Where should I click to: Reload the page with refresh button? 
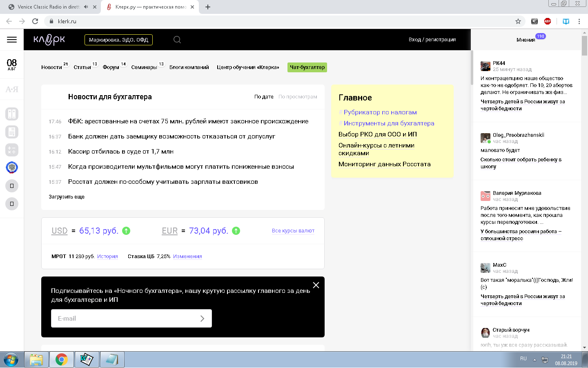tap(35, 21)
